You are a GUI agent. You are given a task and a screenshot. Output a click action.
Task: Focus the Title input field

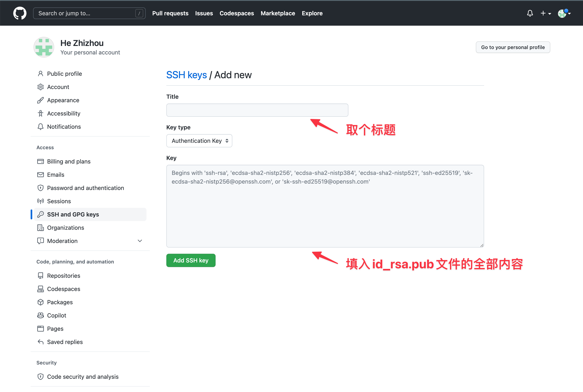(x=257, y=110)
